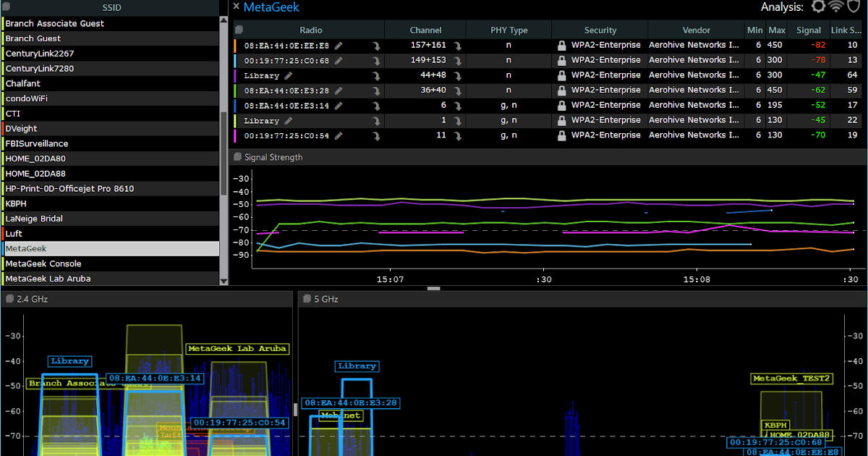Image resolution: width=868 pixels, height=456 pixels.
Task: Select HOME_02DA80 in the SSID list
Action: pyautogui.click(x=110, y=159)
